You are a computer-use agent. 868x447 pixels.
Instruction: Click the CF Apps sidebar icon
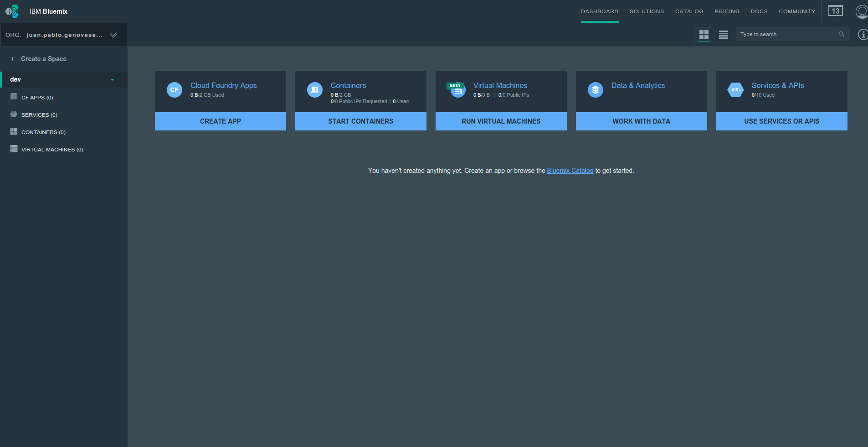coord(14,97)
